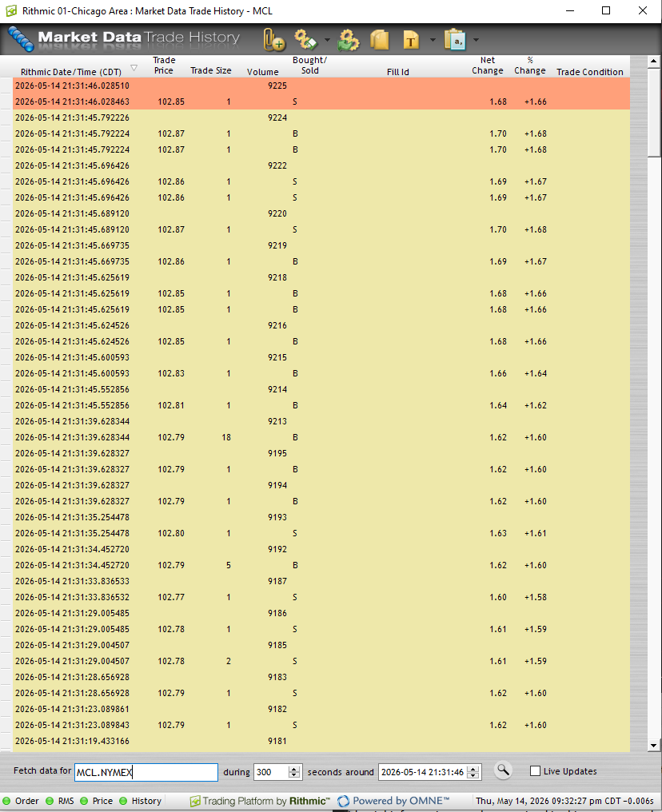Click the Rithmic Date/Time column header
Viewport: 662px width, 812px height.
71,72
